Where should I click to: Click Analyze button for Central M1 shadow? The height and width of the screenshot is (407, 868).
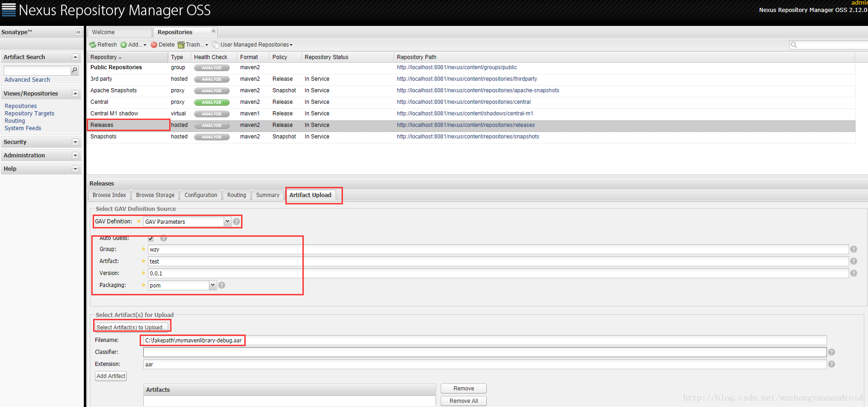point(212,114)
